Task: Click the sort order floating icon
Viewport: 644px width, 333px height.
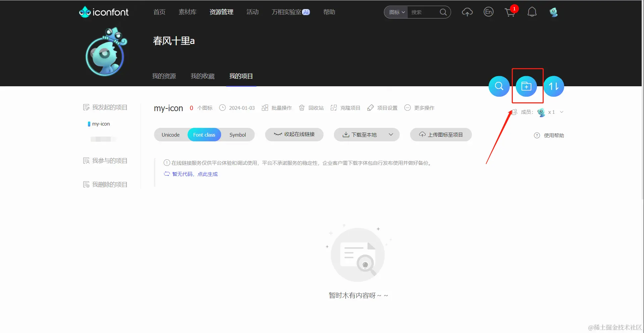Action: (x=553, y=86)
